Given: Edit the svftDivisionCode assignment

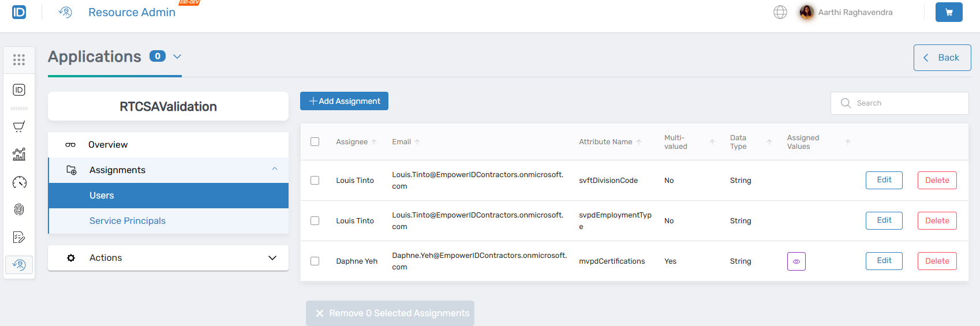Looking at the screenshot, I should (x=884, y=180).
